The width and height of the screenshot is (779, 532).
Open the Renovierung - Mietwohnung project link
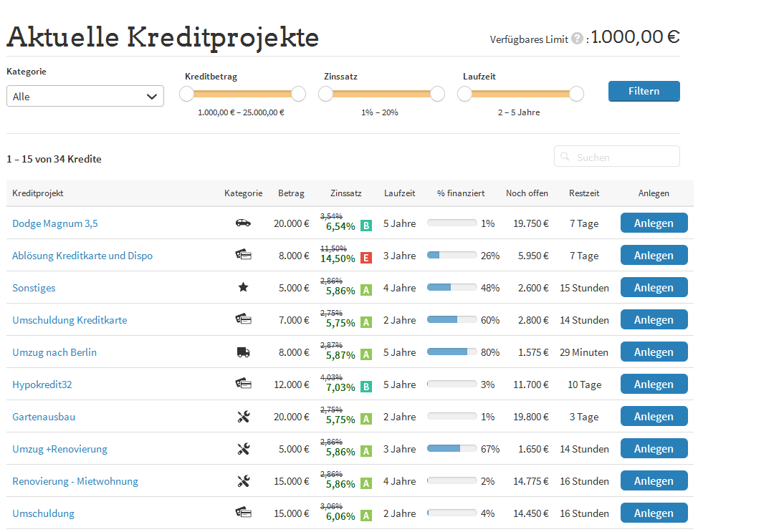[x=75, y=481]
